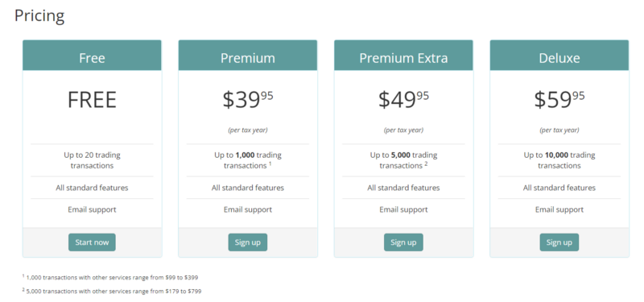Image resolution: width=644 pixels, height=302 pixels.
Task: Click footnote marker 1 after Premium transactions
Action: point(270,163)
